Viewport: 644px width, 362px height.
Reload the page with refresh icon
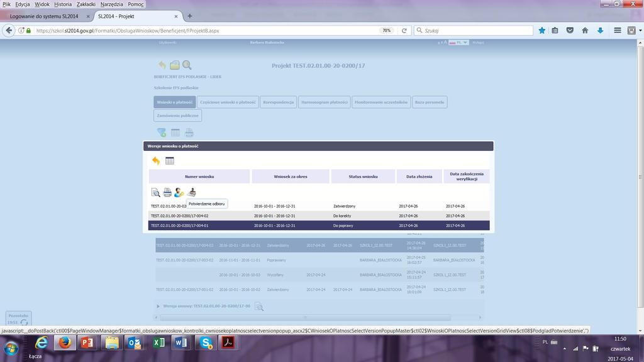point(404,30)
